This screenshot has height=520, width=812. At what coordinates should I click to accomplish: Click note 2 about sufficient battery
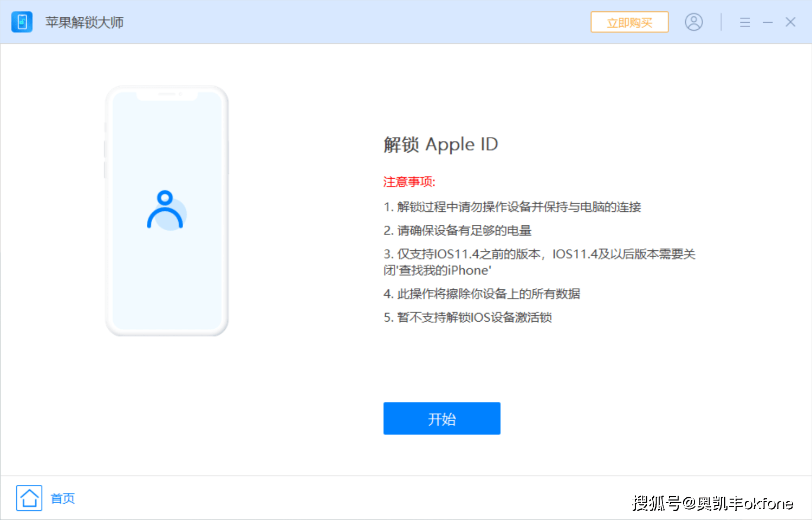[x=457, y=231]
